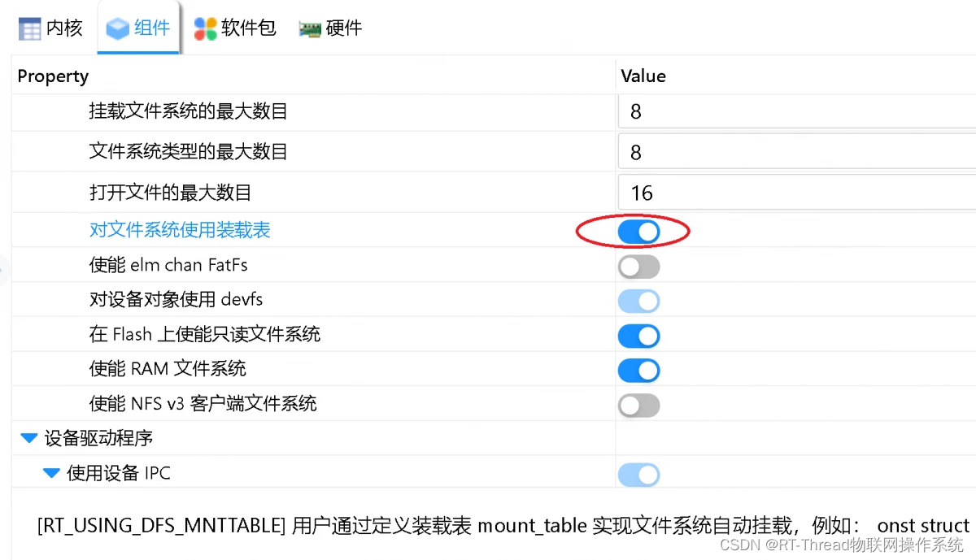The image size is (976, 560).
Task: Collapse the 设备驱动程序 section
Action: coord(28,437)
